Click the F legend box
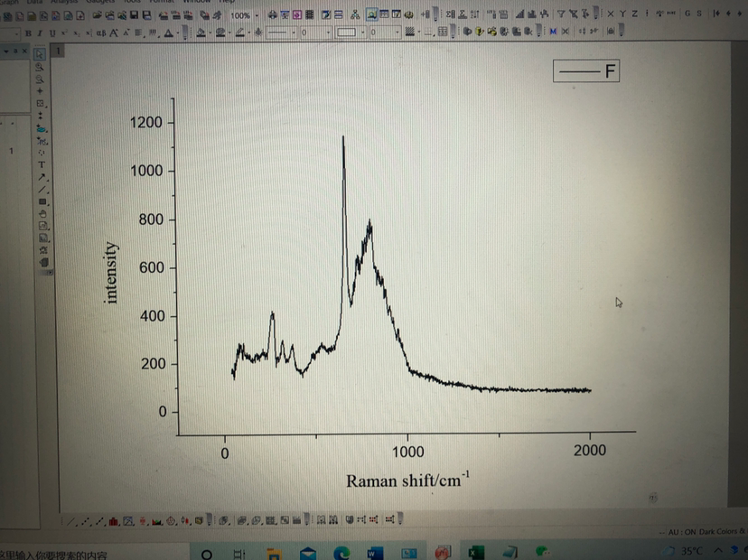The height and width of the screenshot is (560, 748). 586,71
